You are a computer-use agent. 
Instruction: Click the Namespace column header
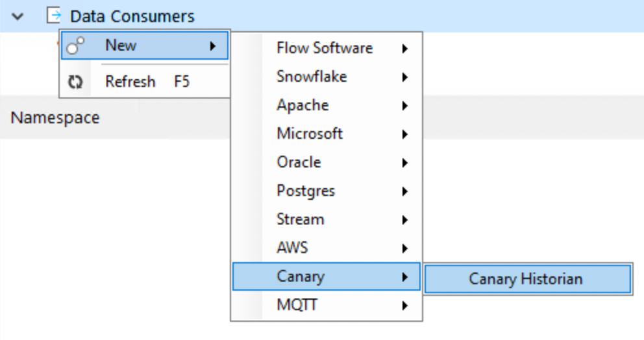55,118
